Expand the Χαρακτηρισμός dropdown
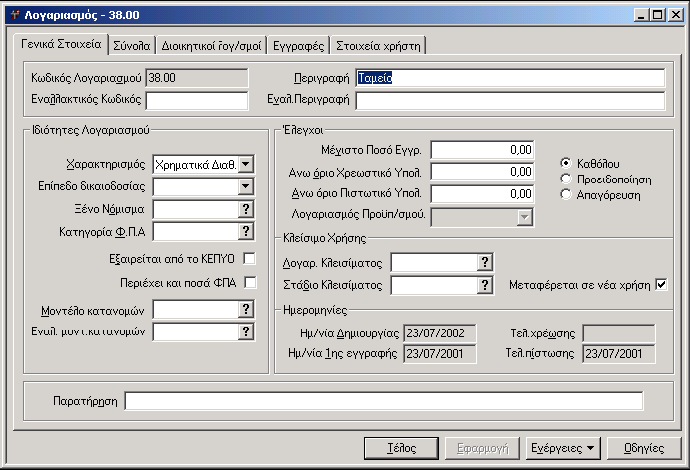Image resolution: width=690 pixels, height=470 pixels. [246, 165]
